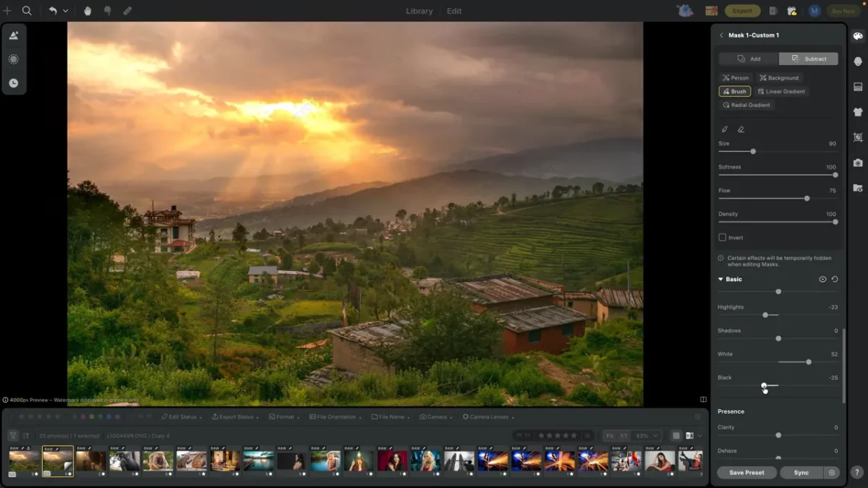Choose the Brush mask option
868x488 pixels.
pyautogui.click(x=734, y=92)
